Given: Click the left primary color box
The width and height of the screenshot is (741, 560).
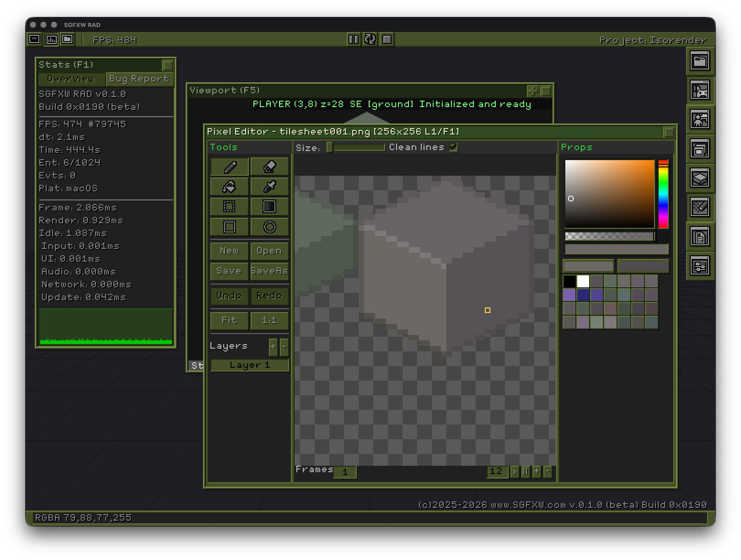Looking at the screenshot, I should pyautogui.click(x=589, y=266).
